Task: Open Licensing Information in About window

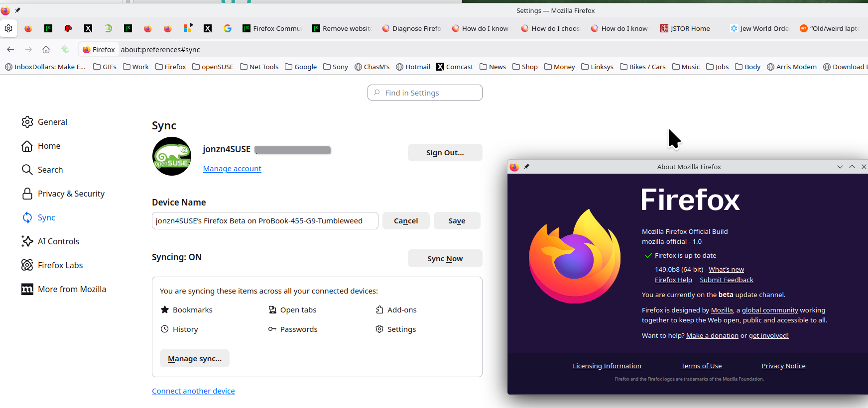Action: [607, 366]
